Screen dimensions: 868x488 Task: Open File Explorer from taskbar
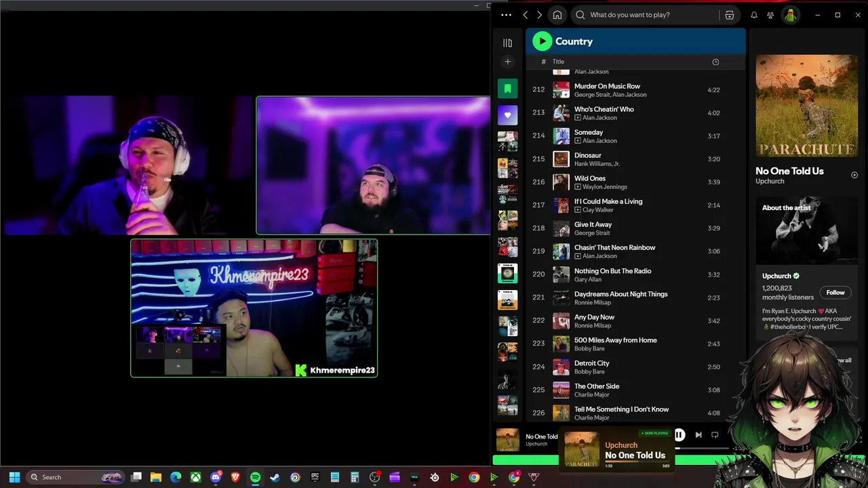pyautogui.click(x=156, y=477)
